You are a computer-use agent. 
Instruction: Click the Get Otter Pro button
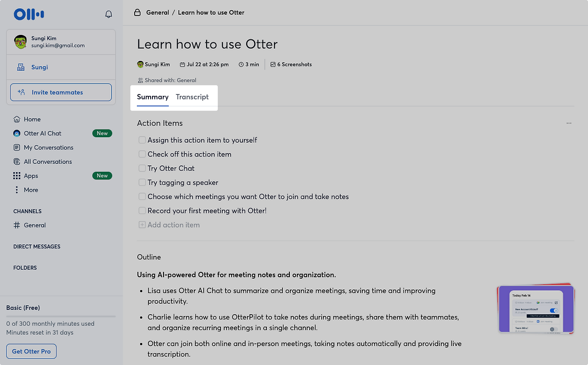click(x=31, y=352)
